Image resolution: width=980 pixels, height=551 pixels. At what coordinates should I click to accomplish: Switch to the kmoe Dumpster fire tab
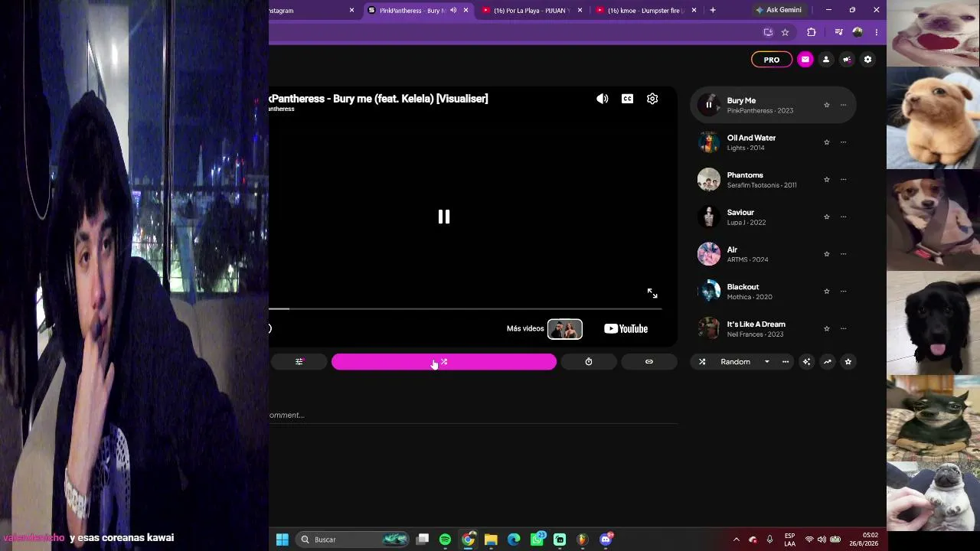point(645,10)
